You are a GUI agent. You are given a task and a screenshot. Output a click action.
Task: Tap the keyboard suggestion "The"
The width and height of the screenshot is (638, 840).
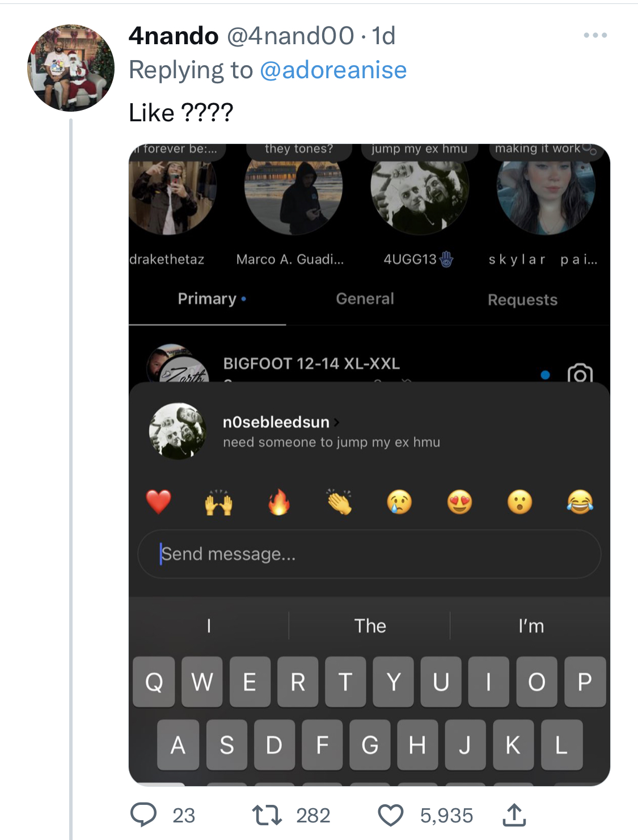point(370,626)
